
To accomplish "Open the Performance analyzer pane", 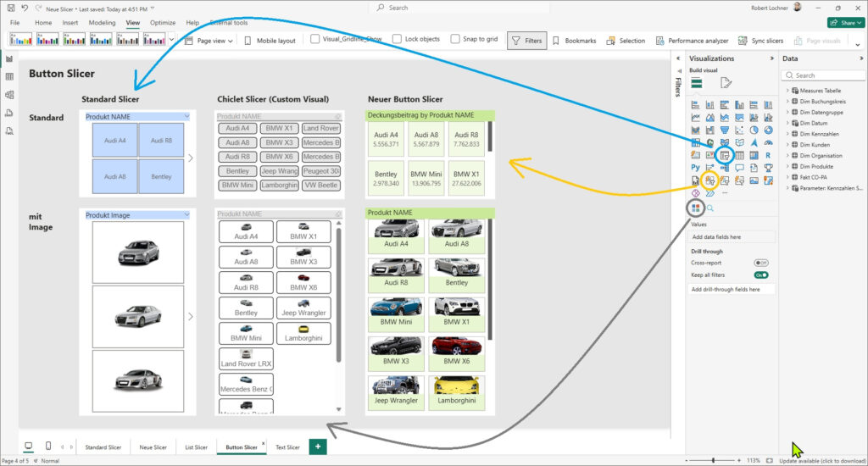I will (x=691, y=40).
